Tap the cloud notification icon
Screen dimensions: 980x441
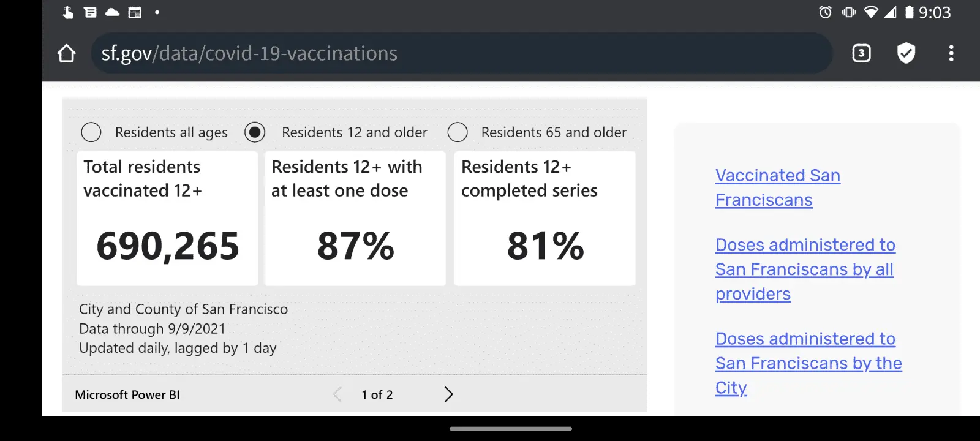coord(113,12)
